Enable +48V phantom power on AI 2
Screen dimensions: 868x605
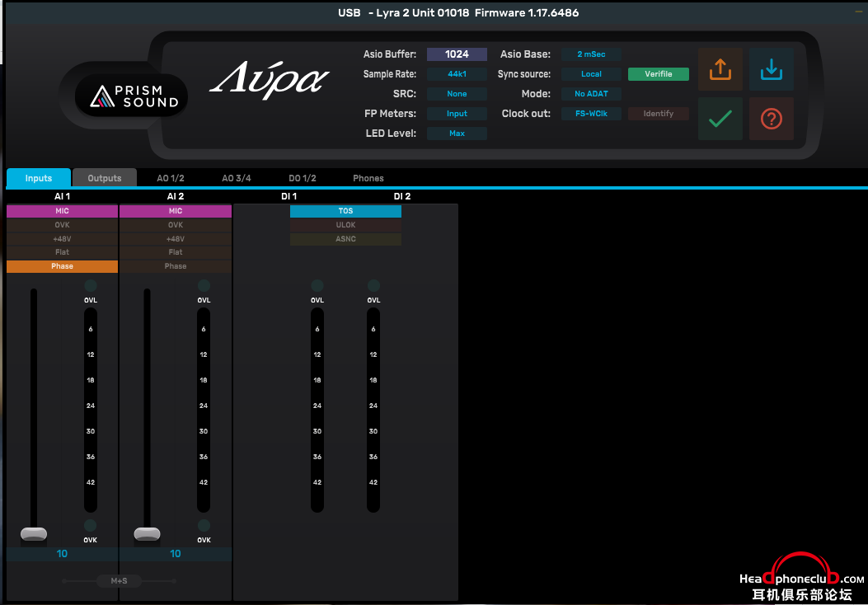pyautogui.click(x=176, y=239)
